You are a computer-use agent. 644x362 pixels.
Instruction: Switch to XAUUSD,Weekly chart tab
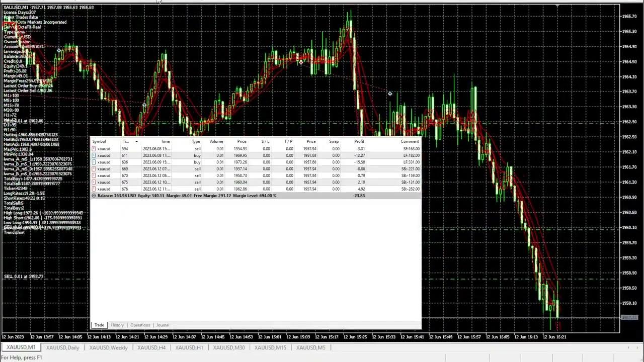pos(108,347)
